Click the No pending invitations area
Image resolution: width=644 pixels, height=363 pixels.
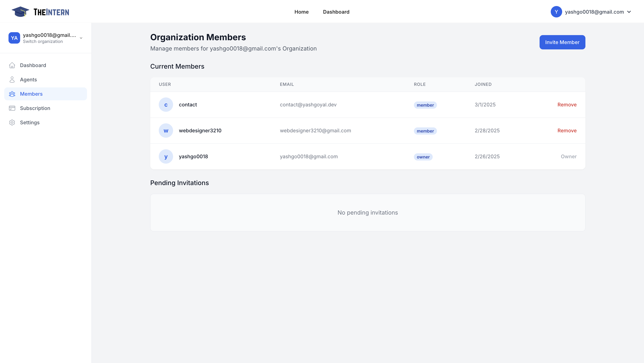coord(368,213)
